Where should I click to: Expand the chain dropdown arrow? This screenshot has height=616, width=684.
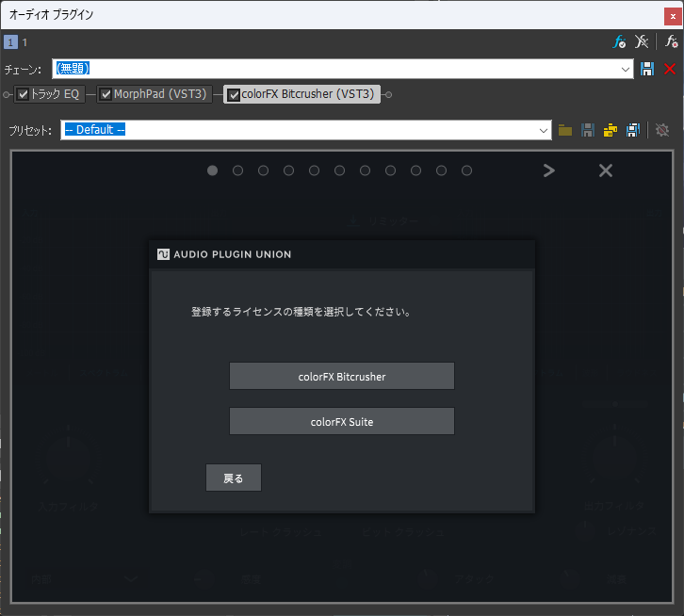625,70
